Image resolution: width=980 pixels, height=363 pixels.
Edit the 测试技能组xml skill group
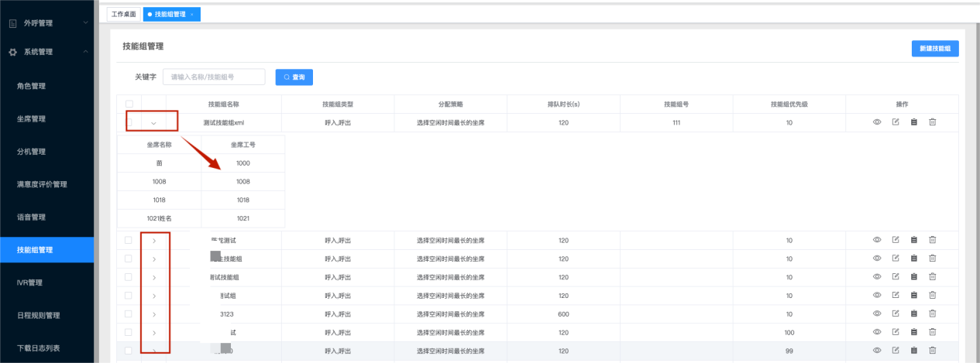click(896, 122)
